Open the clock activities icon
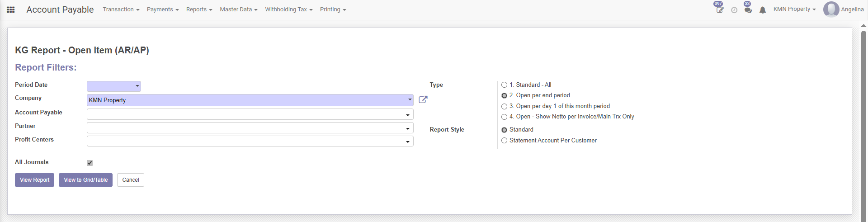Viewport: 868px width, 222px height. pyautogui.click(x=734, y=10)
